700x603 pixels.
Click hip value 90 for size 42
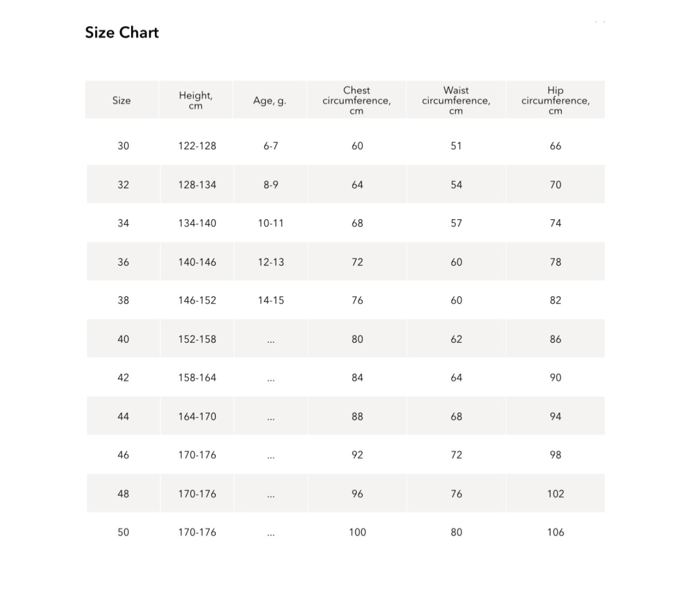(x=555, y=378)
